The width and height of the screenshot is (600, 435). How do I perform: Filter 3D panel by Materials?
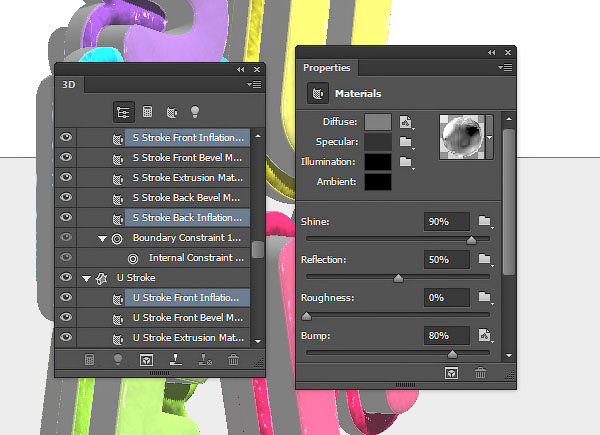172,112
